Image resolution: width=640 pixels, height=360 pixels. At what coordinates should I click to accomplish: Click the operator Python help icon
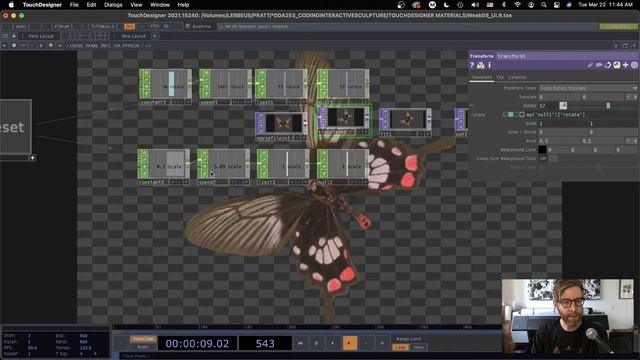481,65
